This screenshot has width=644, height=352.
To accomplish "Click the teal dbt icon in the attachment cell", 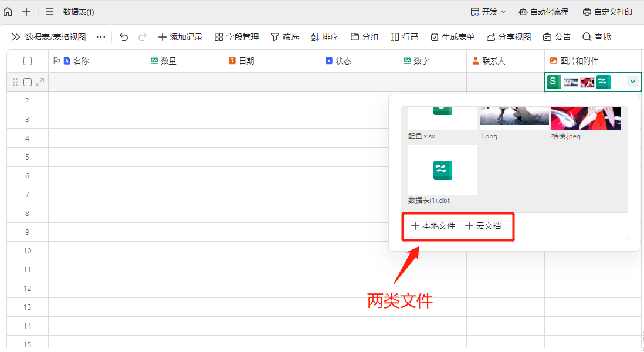I will pyautogui.click(x=604, y=82).
